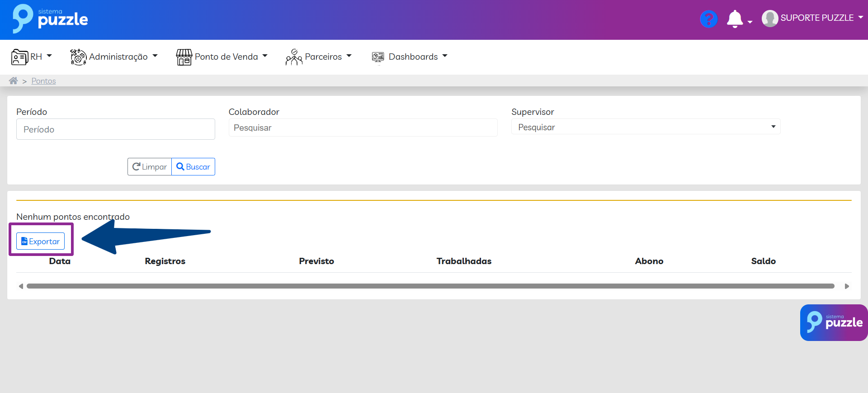
Task: Click the Dashboards monitor icon
Action: [378, 57]
